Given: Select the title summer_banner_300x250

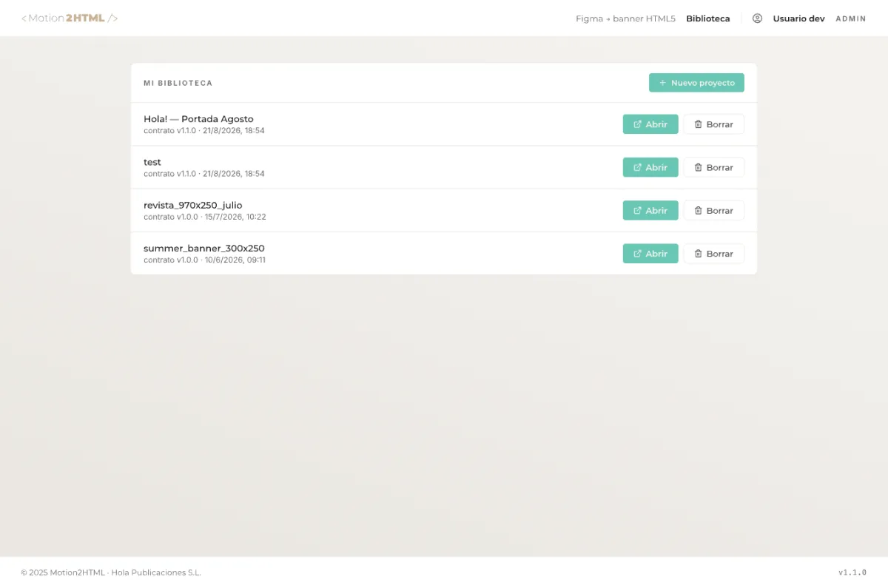Looking at the screenshot, I should point(204,248).
